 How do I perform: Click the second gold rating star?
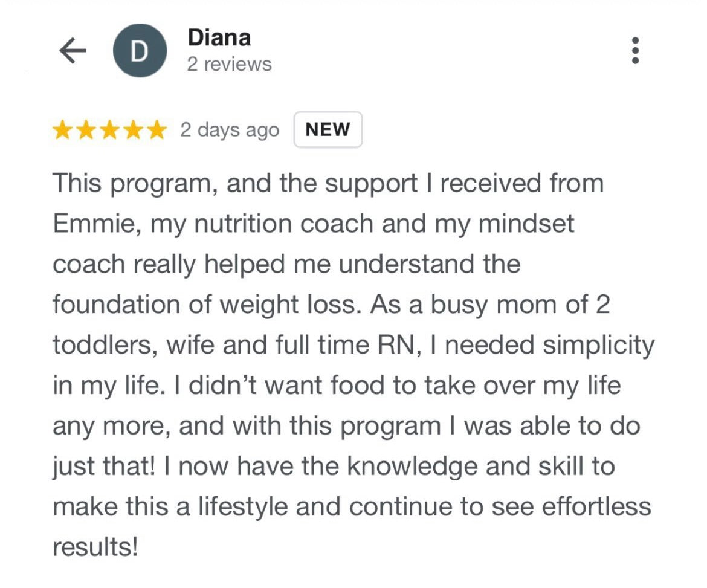[x=86, y=130]
